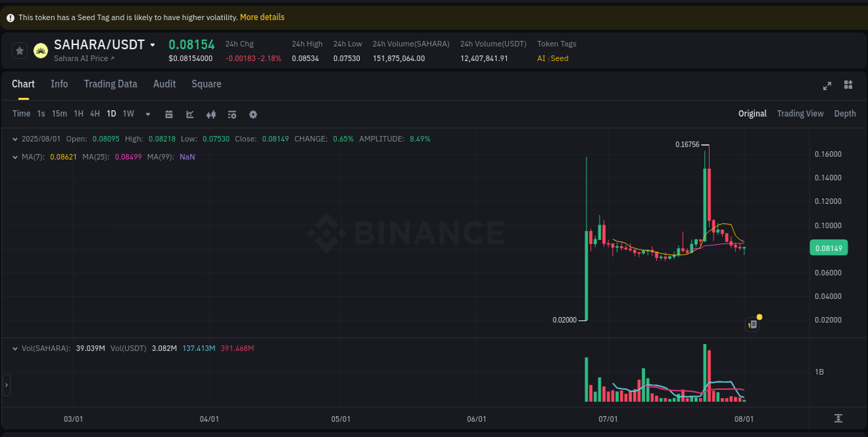Open the chart settings gear icon
The height and width of the screenshot is (437, 868).
(253, 114)
